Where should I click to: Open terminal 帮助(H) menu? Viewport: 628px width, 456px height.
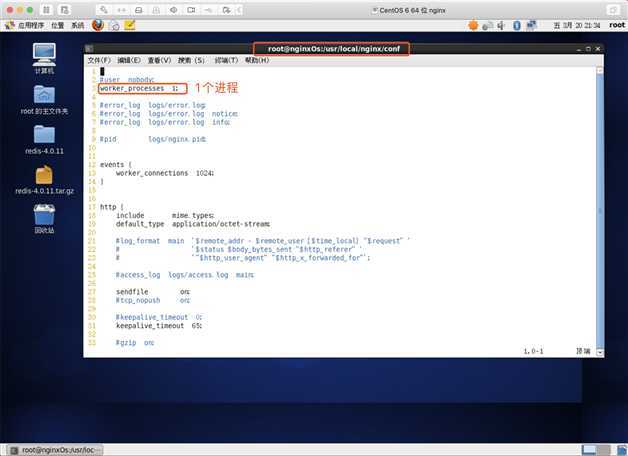click(x=257, y=60)
